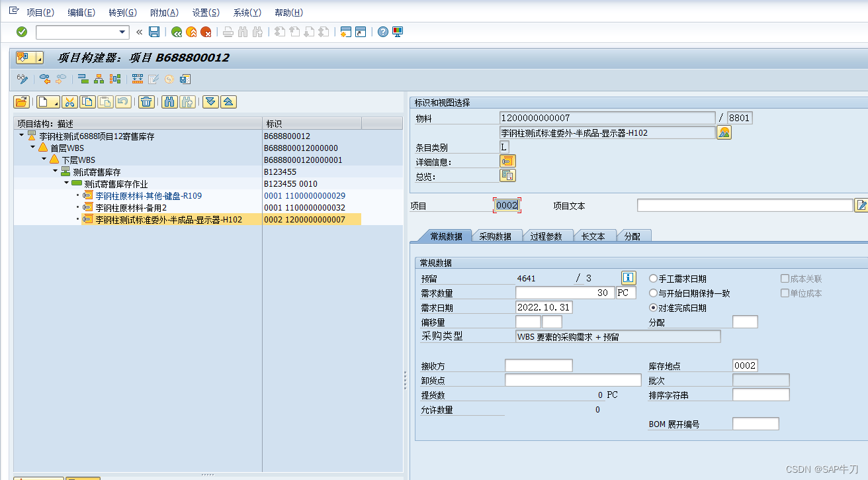
Task: Click the Collapse All up-arrow icon
Action: [x=228, y=102]
